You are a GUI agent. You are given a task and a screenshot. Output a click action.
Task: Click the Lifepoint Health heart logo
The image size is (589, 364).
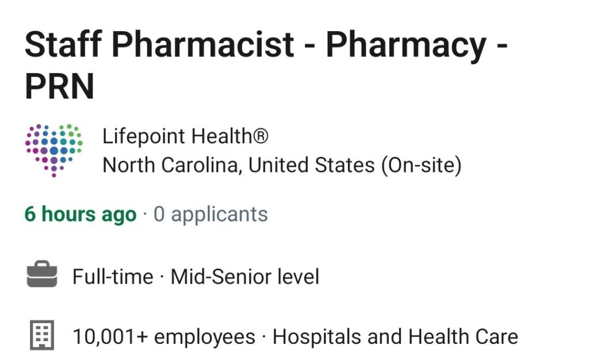[53, 150]
